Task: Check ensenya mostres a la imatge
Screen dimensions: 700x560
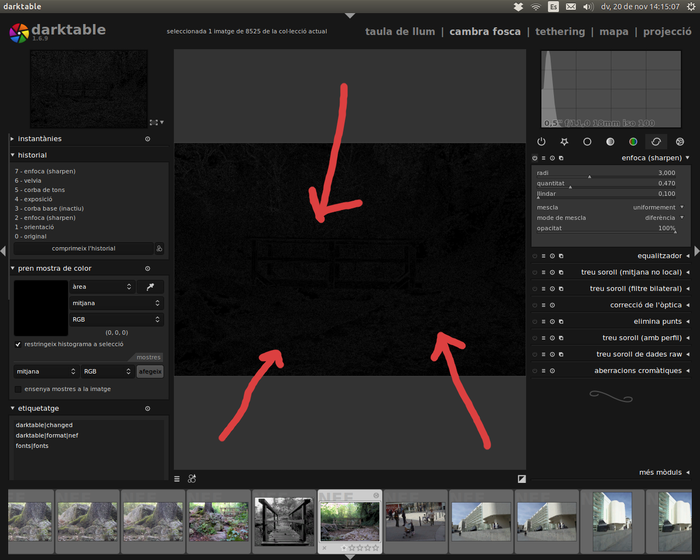Action: 18,389
